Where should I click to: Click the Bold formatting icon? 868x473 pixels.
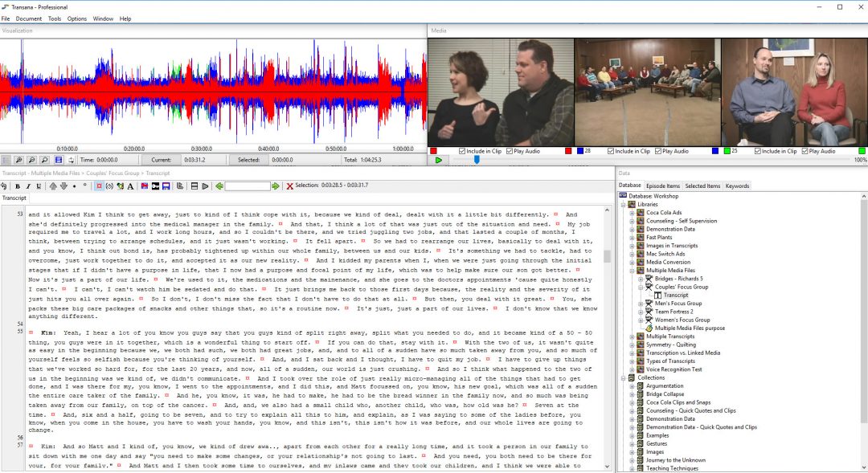pyautogui.click(x=18, y=186)
